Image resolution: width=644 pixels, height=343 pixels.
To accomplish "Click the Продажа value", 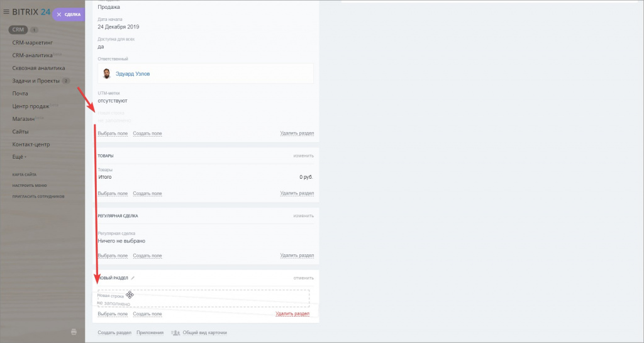I will pyautogui.click(x=109, y=7).
